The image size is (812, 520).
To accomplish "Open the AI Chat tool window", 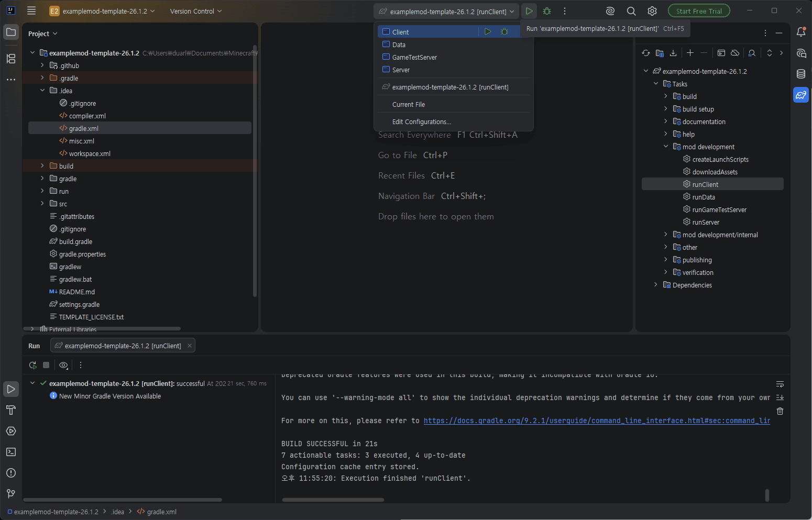I will tap(801, 53).
